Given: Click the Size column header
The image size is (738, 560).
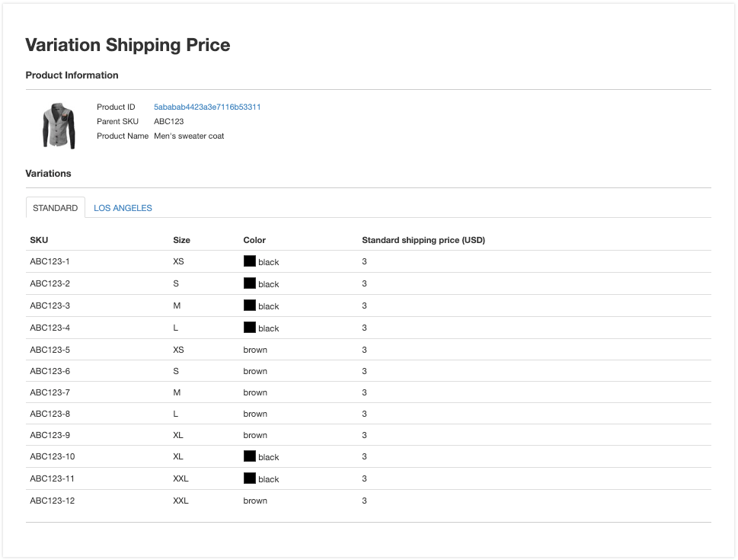Looking at the screenshot, I should pos(181,240).
